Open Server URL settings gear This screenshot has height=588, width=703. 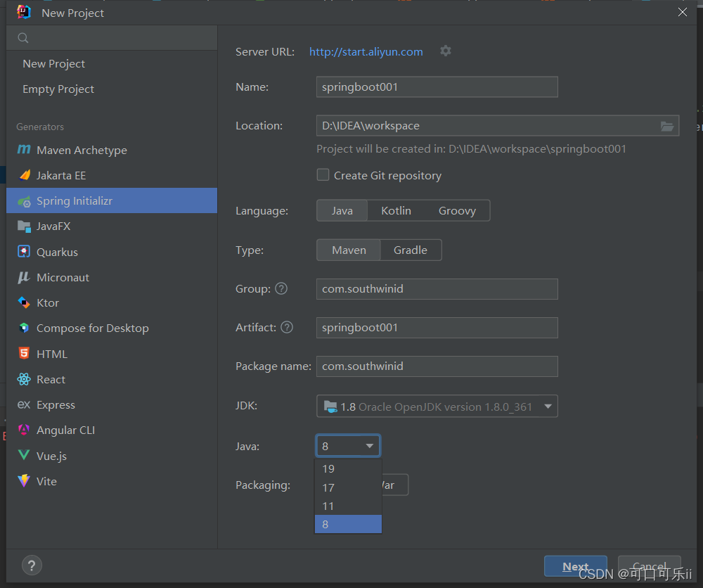coord(446,51)
